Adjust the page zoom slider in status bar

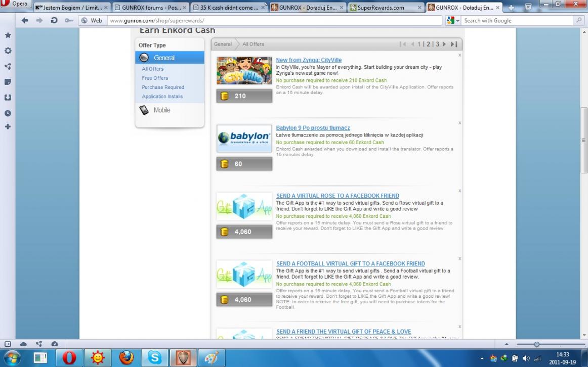click(x=536, y=344)
